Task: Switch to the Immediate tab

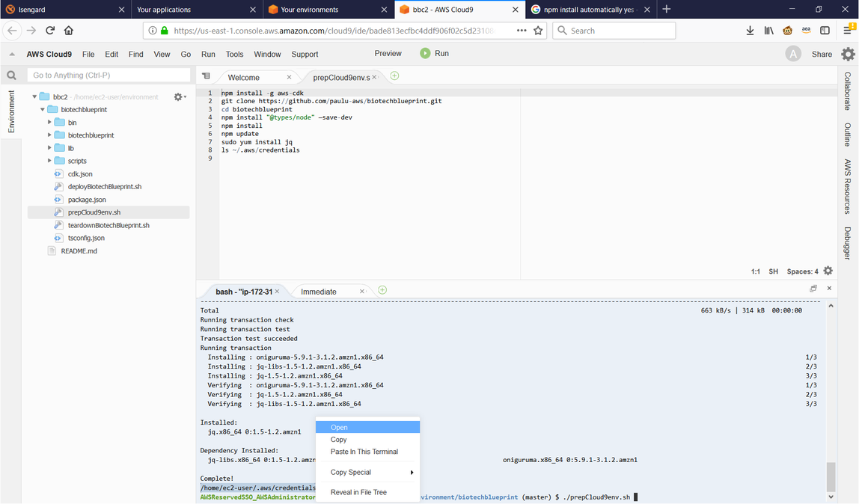Action: coord(318,292)
